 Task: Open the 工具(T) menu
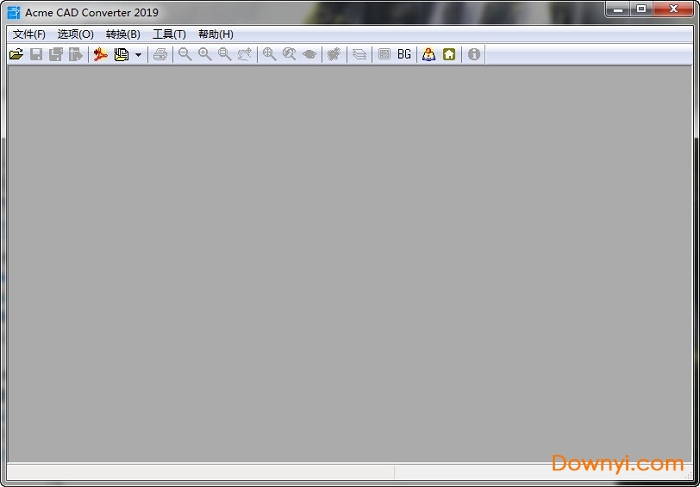click(169, 34)
